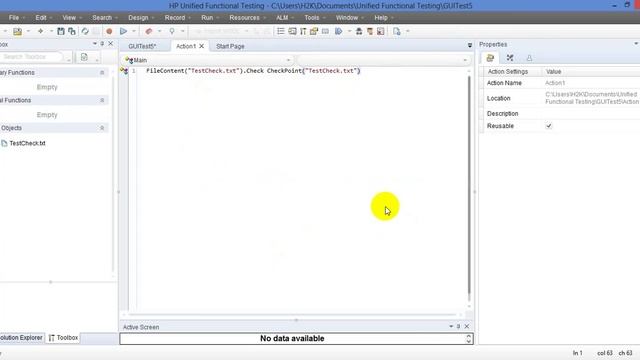Click the yellow stacked-boxes toolbar icon
The width and height of the screenshot is (640, 360).
pyautogui.click(x=314, y=31)
